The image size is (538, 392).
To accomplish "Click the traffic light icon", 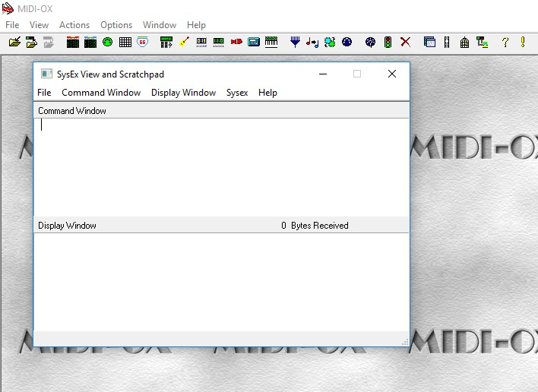I will click(388, 43).
